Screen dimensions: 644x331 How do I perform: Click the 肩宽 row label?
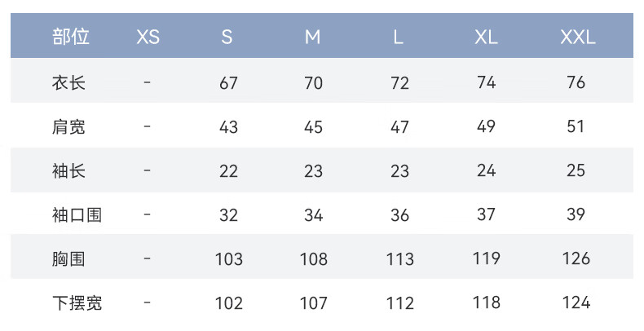[68, 127]
